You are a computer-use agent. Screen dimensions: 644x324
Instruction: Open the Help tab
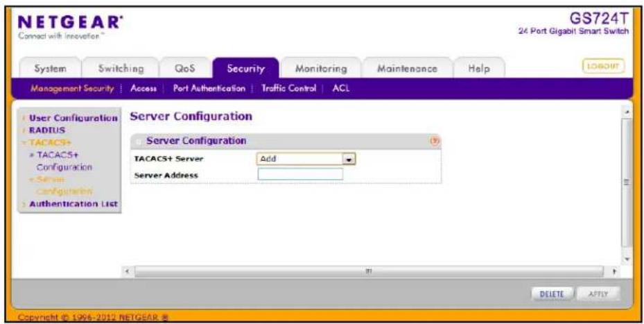click(x=478, y=68)
